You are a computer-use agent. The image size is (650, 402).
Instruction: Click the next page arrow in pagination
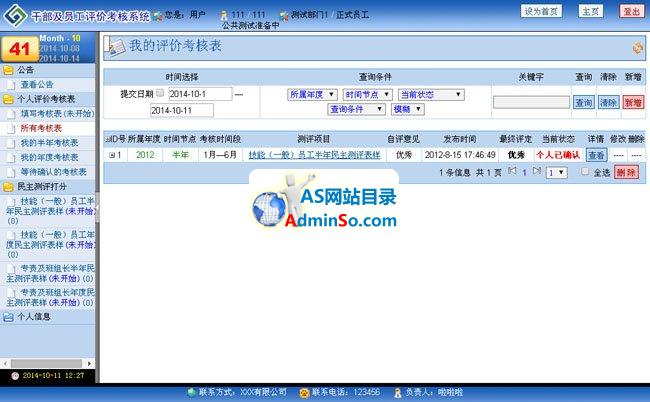537,171
